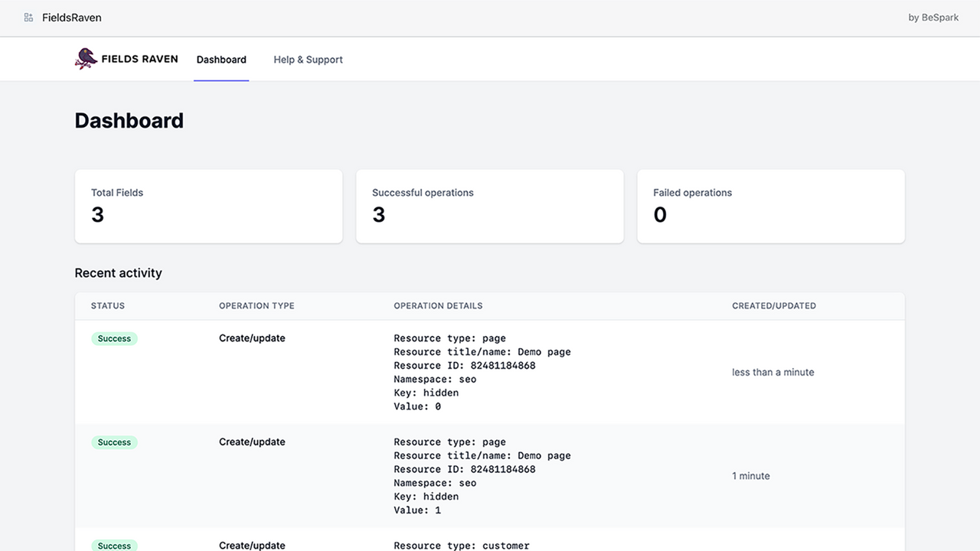This screenshot has height=551, width=980.
Task: Click the Successful operations stat card
Action: (x=489, y=206)
